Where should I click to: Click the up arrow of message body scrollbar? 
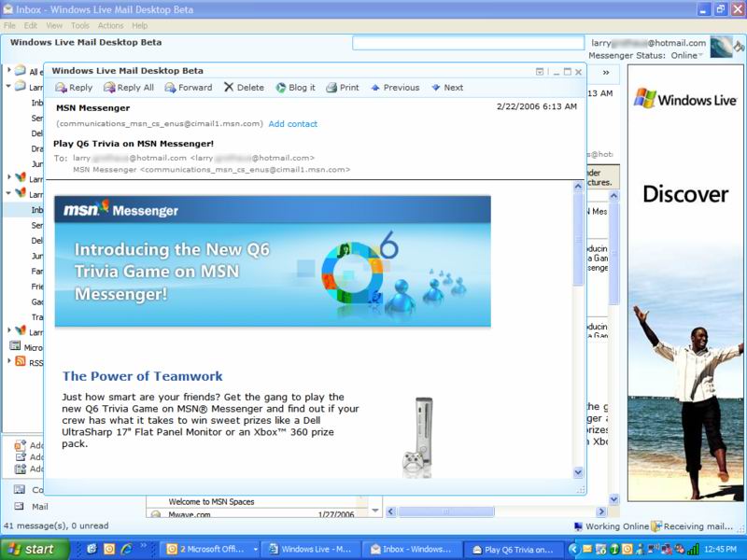[x=578, y=186]
